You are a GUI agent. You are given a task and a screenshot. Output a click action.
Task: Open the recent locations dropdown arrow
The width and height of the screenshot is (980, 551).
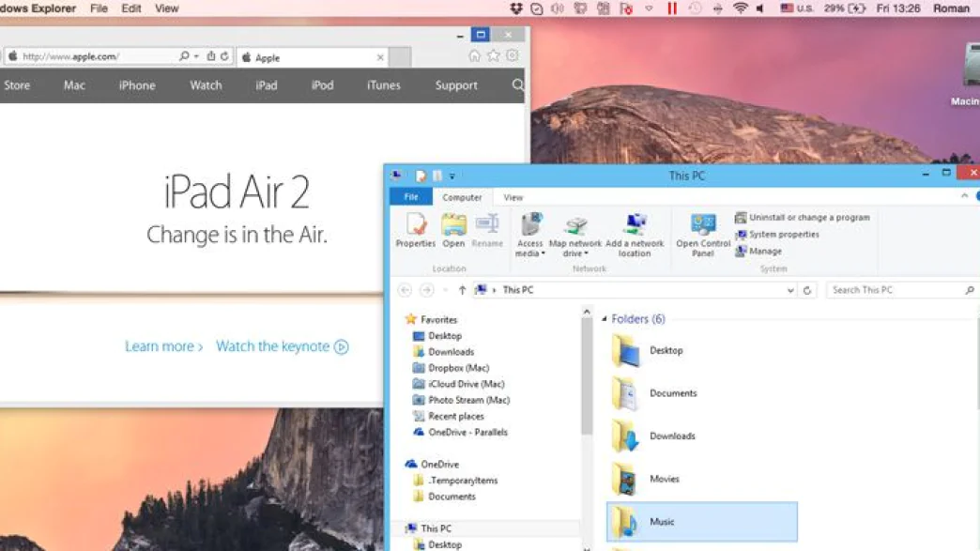445,290
